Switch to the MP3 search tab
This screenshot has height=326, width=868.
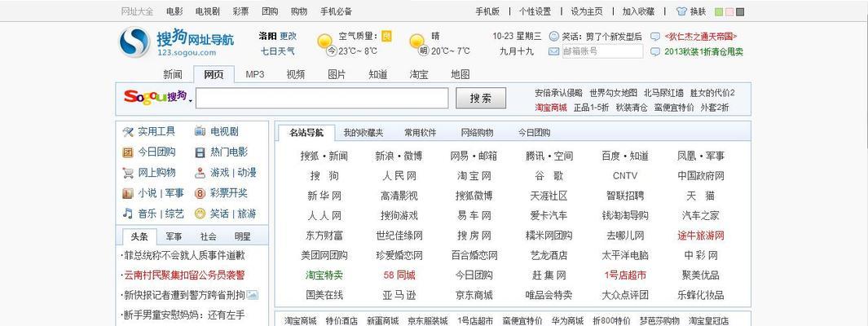tap(254, 74)
